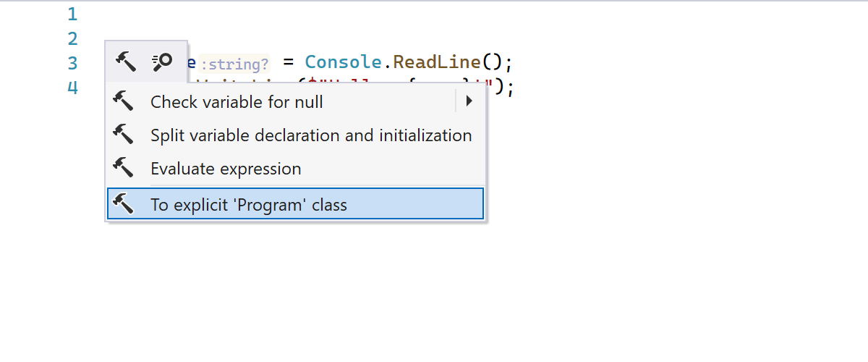This screenshot has width=868, height=362.
Task: Run the 'Evaluate expression' action
Action: [x=226, y=169]
